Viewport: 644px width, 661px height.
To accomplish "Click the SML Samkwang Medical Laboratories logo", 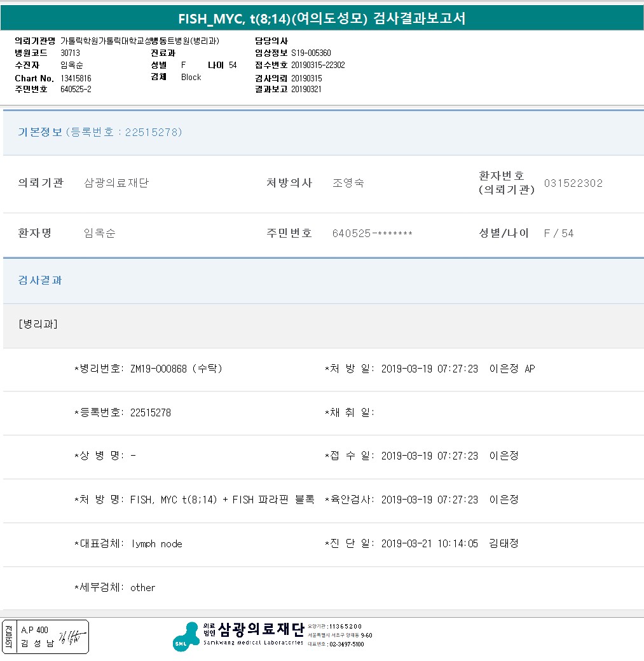I will click(x=238, y=636).
